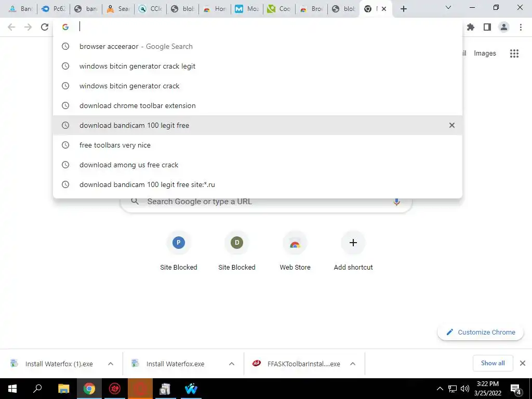The height and width of the screenshot is (399, 532).
Task: Switch to the 'Sea' tab
Action: [118, 9]
